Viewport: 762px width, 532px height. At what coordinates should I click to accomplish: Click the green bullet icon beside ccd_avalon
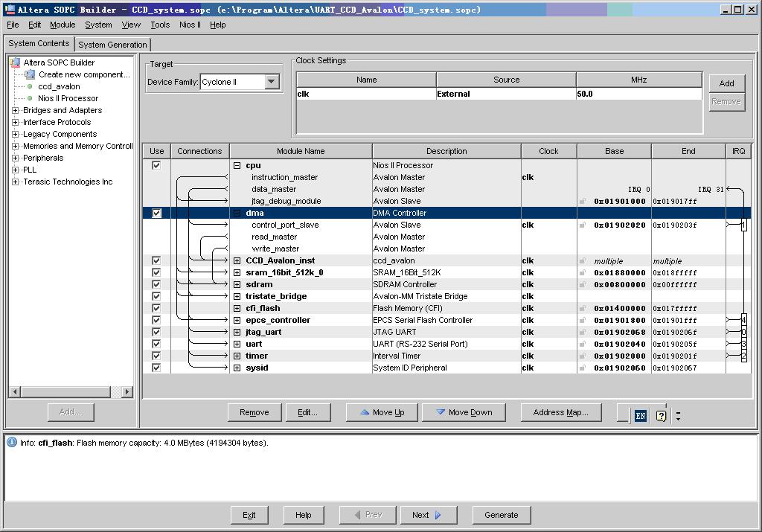(30, 86)
